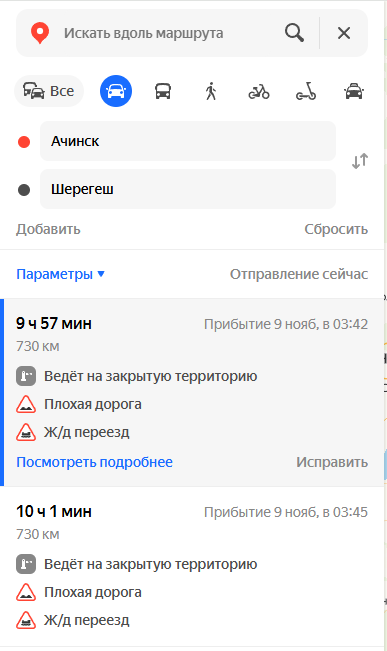Swap start and destination points

(x=360, y=161)
